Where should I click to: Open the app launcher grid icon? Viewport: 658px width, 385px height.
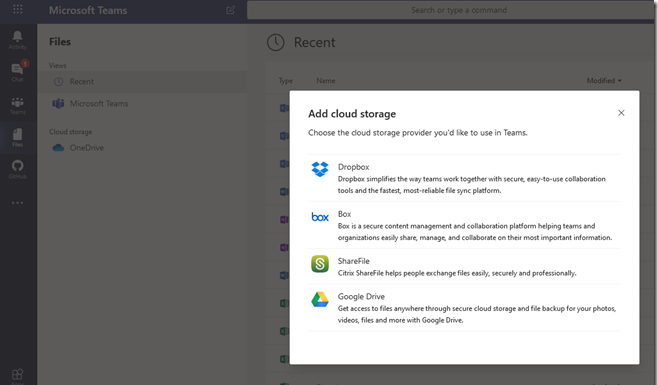point(18,9)
